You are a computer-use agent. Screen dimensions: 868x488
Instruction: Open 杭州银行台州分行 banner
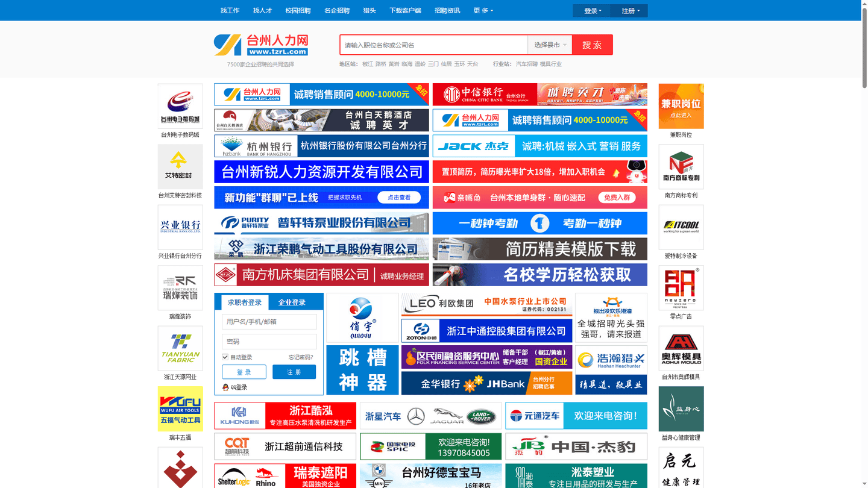[x=321, y=146]
